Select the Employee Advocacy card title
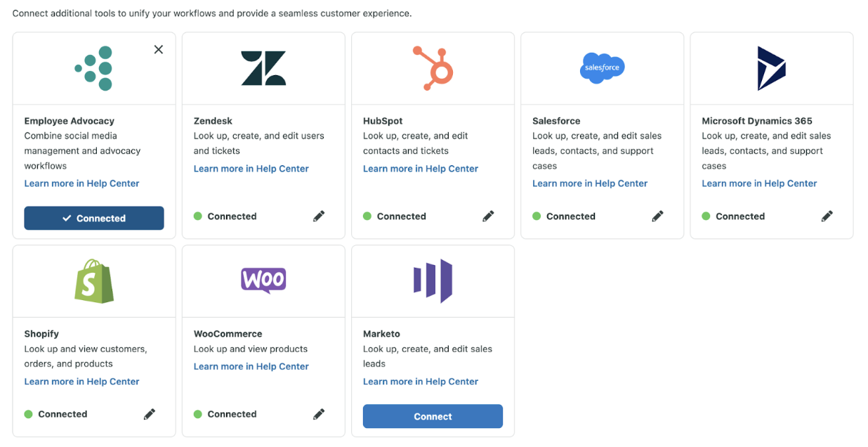This screenshot has height=447, width=868. click(70, 121)
